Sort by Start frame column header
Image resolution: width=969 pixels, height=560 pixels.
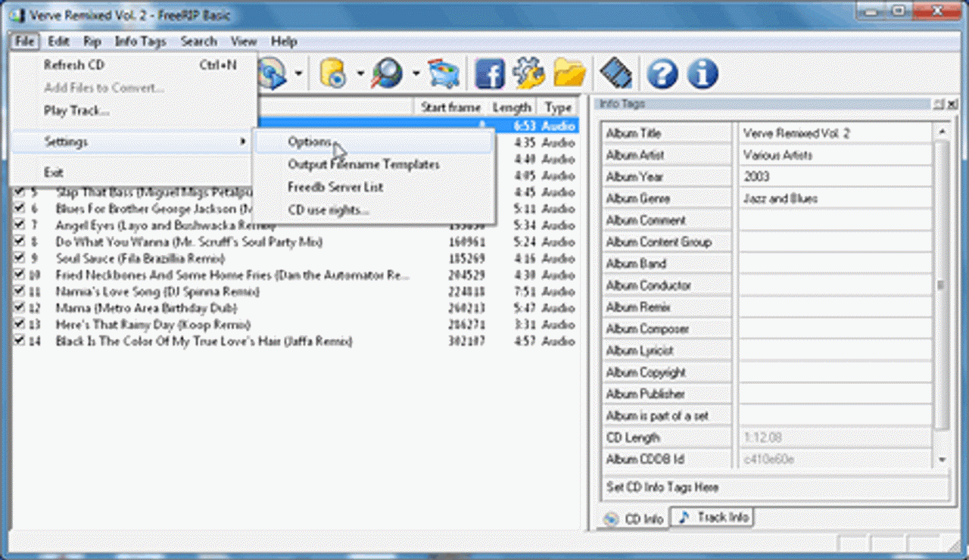click(450, 107)
